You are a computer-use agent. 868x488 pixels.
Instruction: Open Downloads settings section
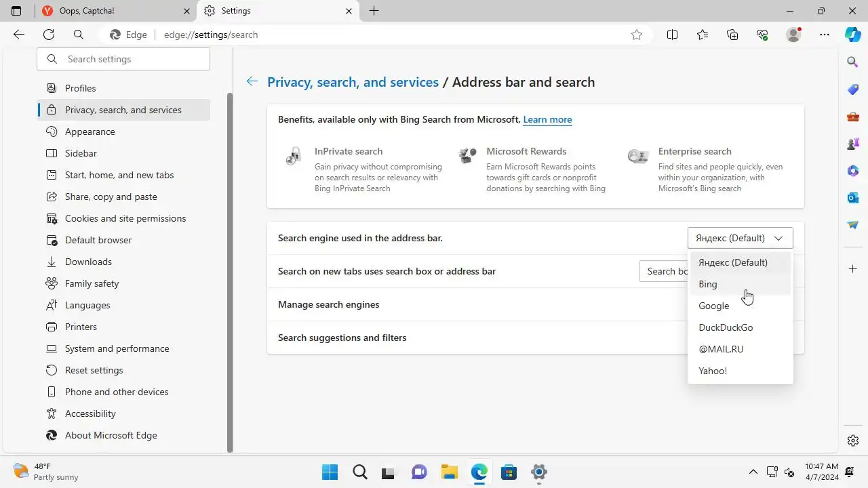(123, 262)
